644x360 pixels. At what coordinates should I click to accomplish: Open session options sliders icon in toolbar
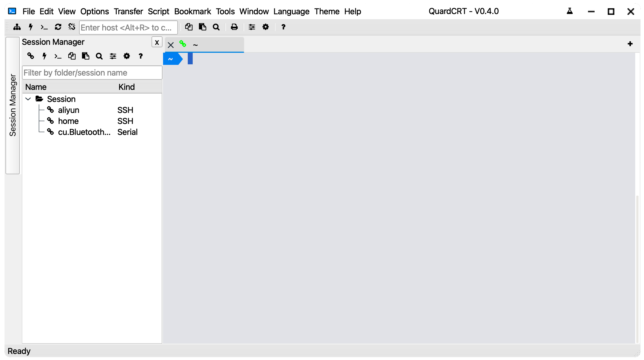(252, 27)
